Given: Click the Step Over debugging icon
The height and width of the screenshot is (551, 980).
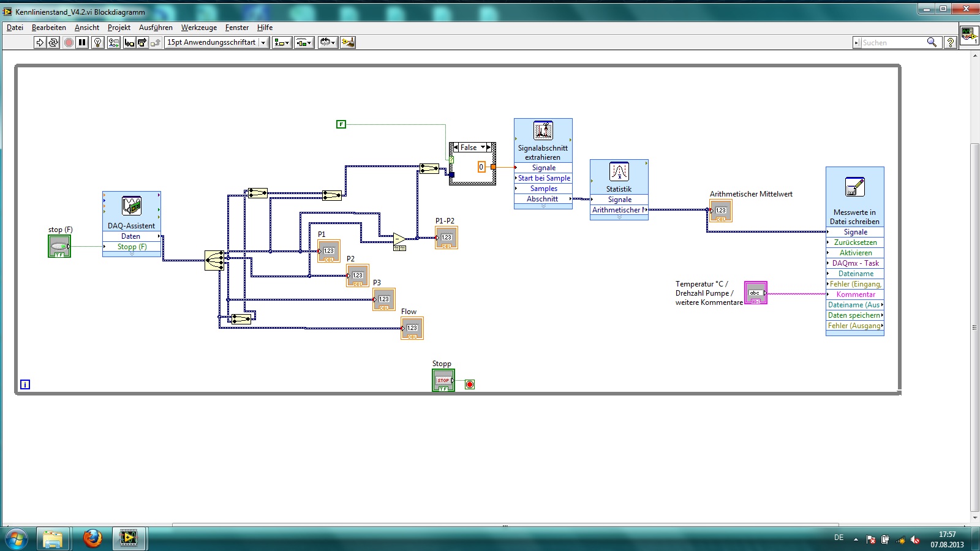Looking at the screenshot, I should tap(142, 42).
